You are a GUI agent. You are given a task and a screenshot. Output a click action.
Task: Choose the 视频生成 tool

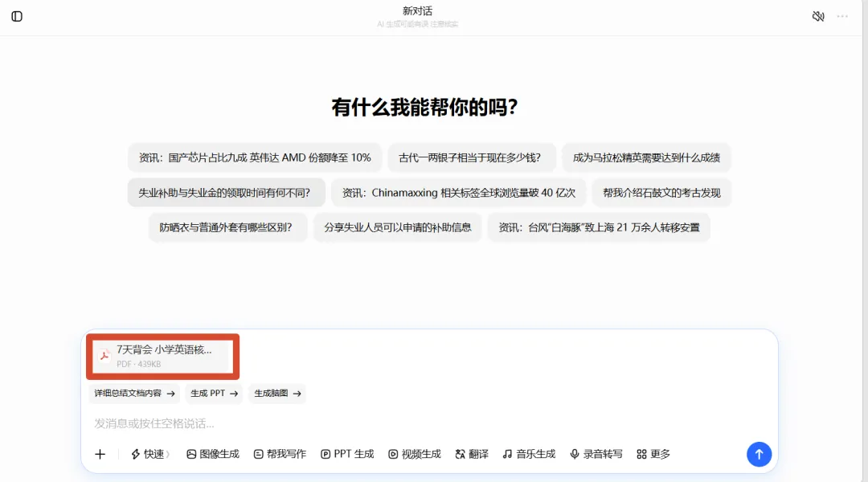[415, 455]
